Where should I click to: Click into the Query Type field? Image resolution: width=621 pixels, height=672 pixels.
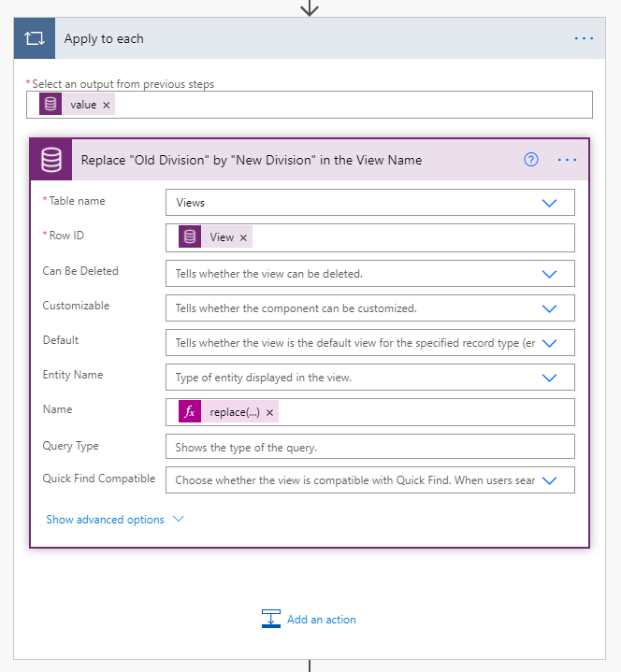point(369,447)
